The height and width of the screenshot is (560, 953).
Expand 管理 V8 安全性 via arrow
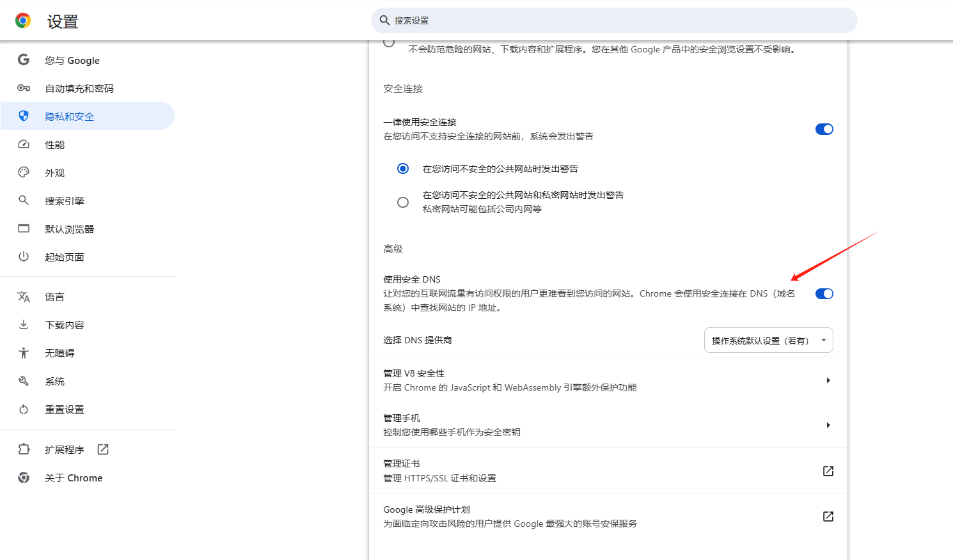tap(828, 380)
